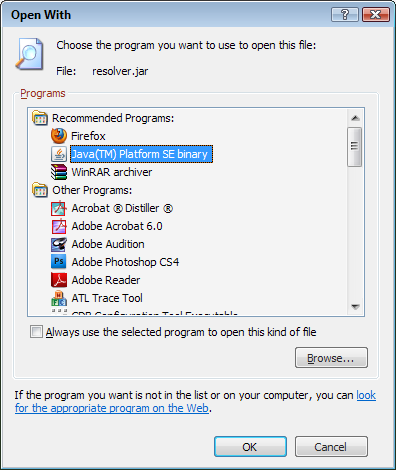Dismiss the dialog with Cancel
396x470 pixels.
point(331,447)
